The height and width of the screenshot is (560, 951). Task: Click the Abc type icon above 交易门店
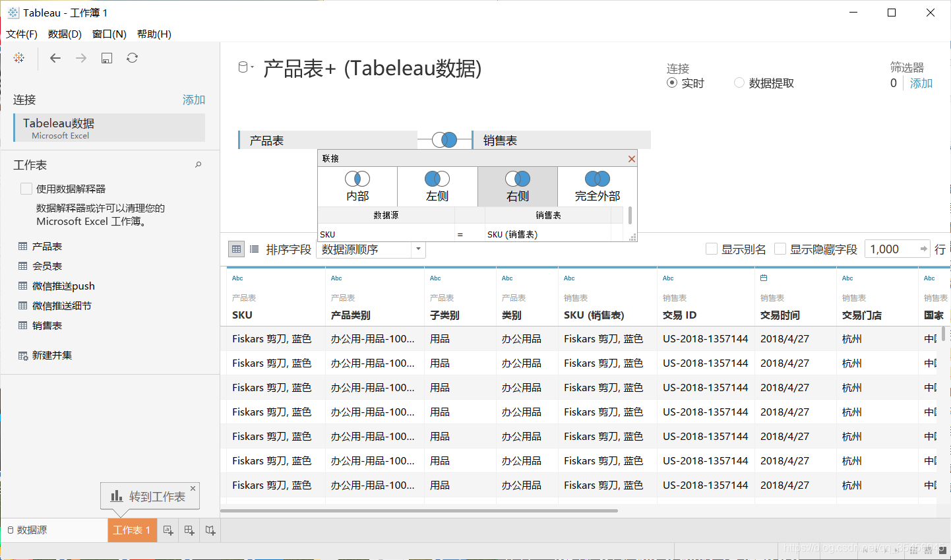click(847, 278)
